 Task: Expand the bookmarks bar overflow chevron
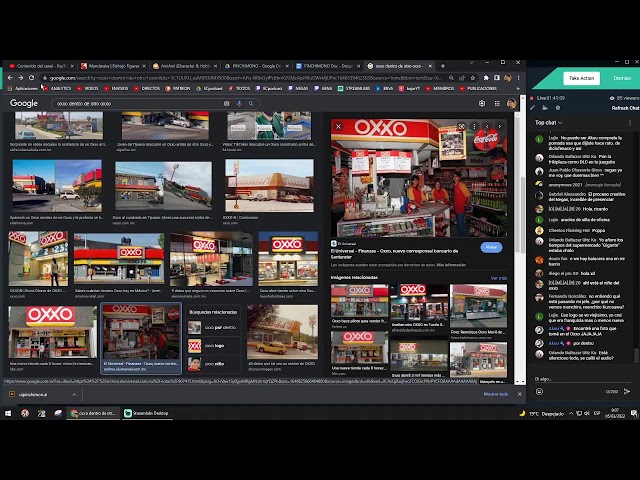pyautogui.click(x=518, y=89)
